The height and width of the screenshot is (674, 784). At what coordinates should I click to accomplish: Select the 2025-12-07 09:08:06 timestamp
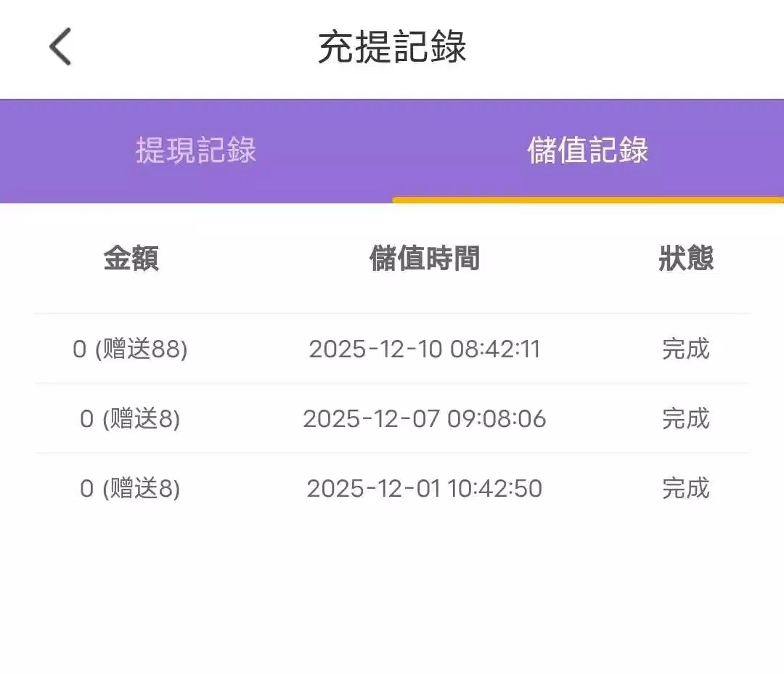(x=425, y=419)
